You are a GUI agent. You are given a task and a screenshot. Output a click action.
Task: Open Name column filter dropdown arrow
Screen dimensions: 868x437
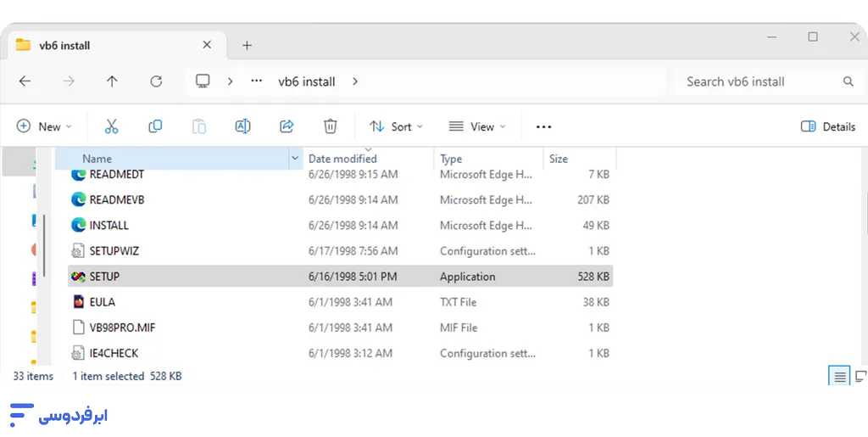coord(295,159)
